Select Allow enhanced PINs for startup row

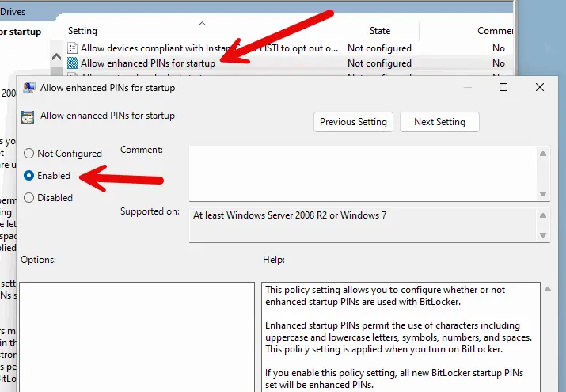click(289, 63)
